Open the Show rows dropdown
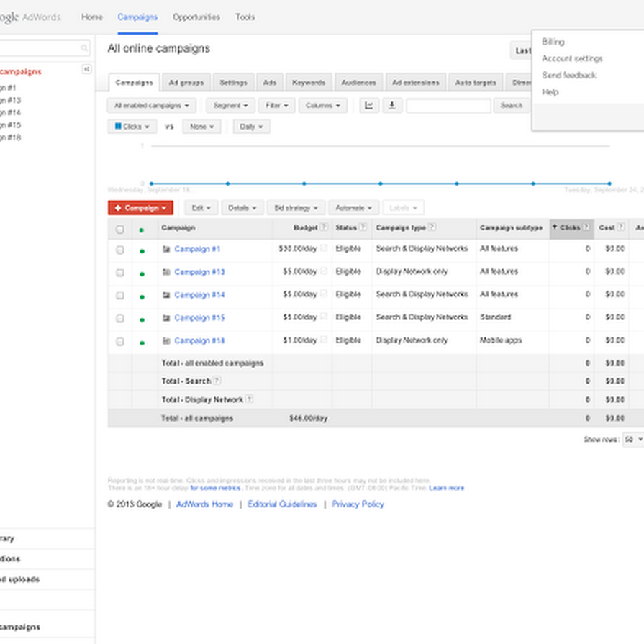The width and height of the screenshot is (644, 644). point(633,440)
